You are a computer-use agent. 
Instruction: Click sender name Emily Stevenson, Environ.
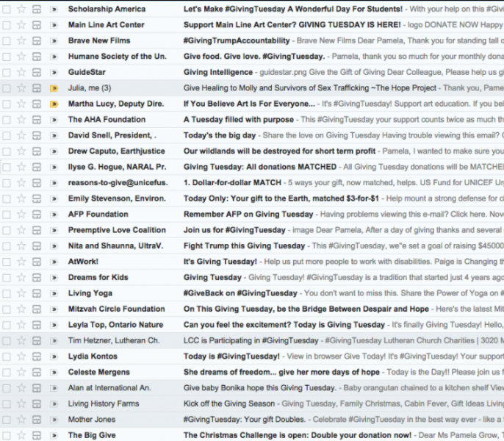click(x=117, y=198)
